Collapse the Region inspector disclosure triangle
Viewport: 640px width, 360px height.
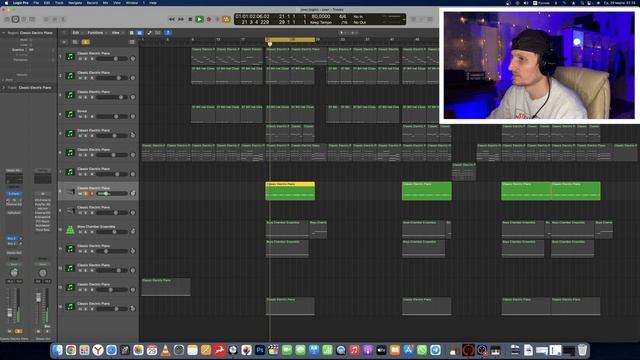(x=4, y=33)
